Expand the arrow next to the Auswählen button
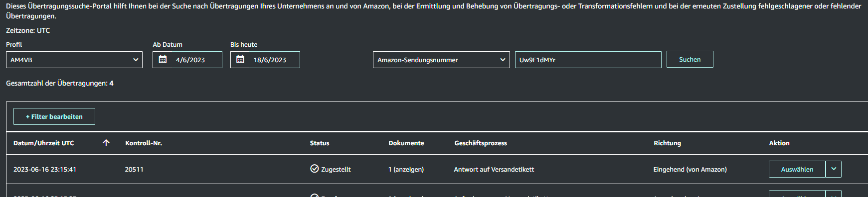 pyautogui.click(x=834, y=169)
